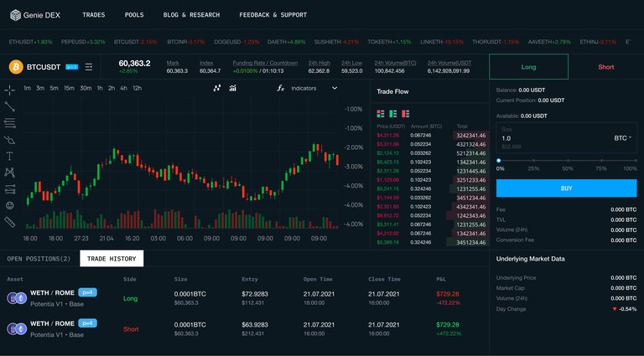644x356 pixels.
Task: Open the BTCUSDT pair selector
Action: tap(44, 67)
